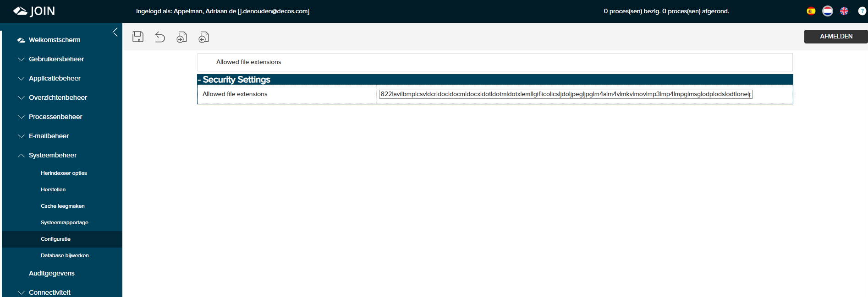Expand the Applicatiebeheer menu section

pos(55,78)
